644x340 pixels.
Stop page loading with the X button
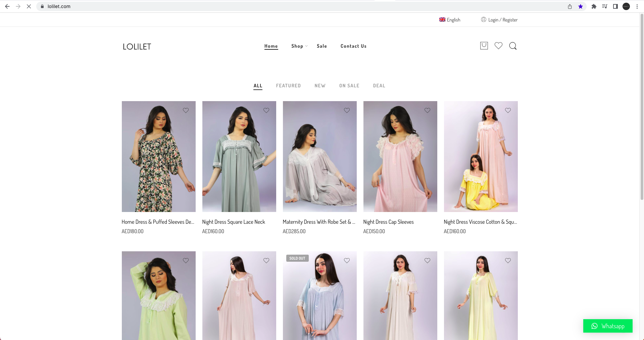29,6
